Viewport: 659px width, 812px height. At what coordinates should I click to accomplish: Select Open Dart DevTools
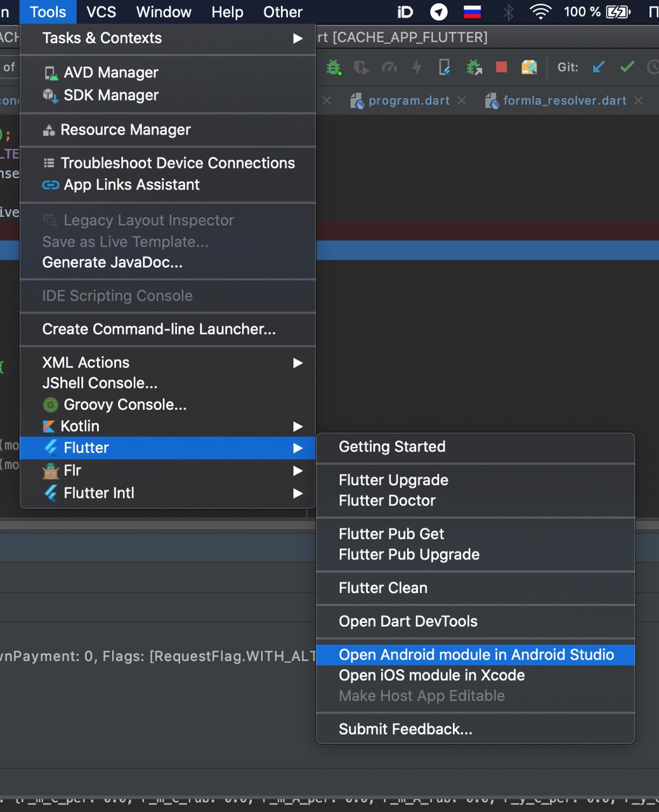(476, 622)
